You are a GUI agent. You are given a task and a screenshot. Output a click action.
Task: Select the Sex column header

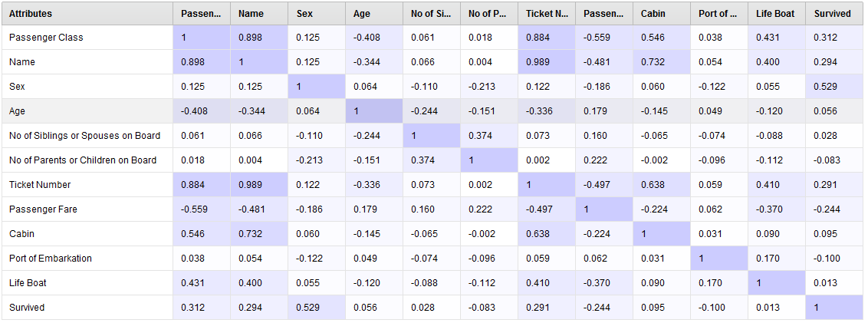(316, 13)
